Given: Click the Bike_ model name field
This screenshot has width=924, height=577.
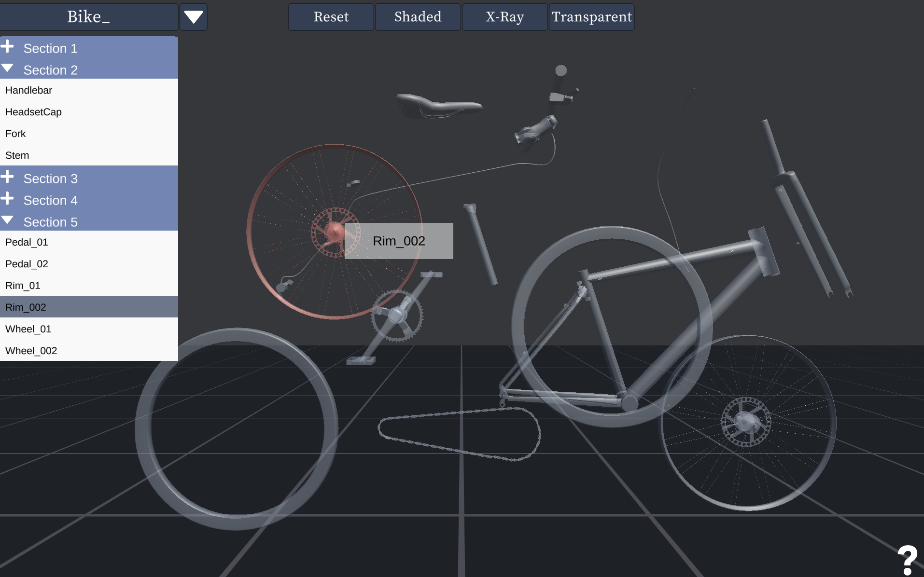Looking at the screenshot, I should pyautogui.click(x=89, y=17).
